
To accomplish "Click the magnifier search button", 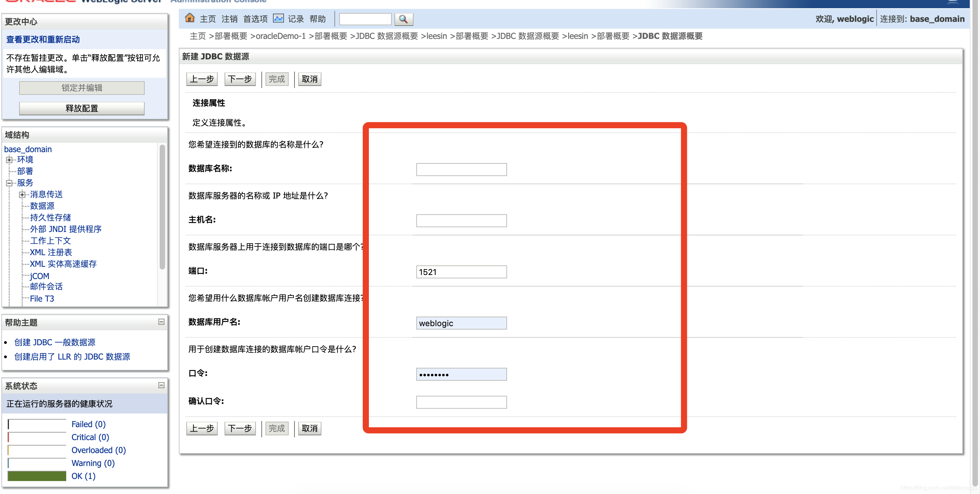I will [x=403, y=19].
